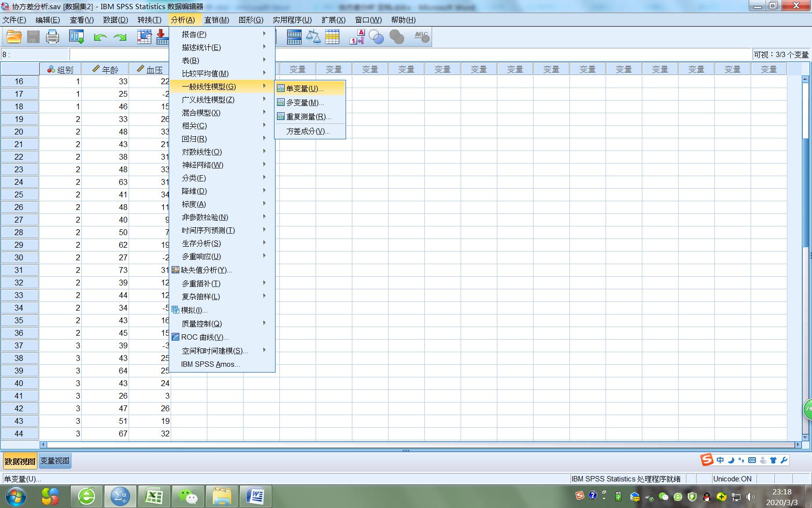Expand the 回归(R) submenu
This screenshot has height=508, width=812.
point(222,139)
